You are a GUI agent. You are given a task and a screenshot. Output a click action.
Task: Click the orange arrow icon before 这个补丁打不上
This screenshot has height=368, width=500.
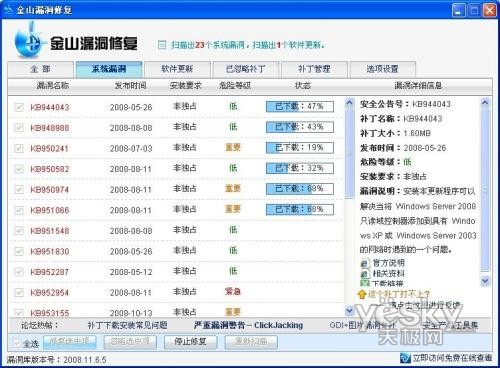pyautogui.click(x=362, y=294)
